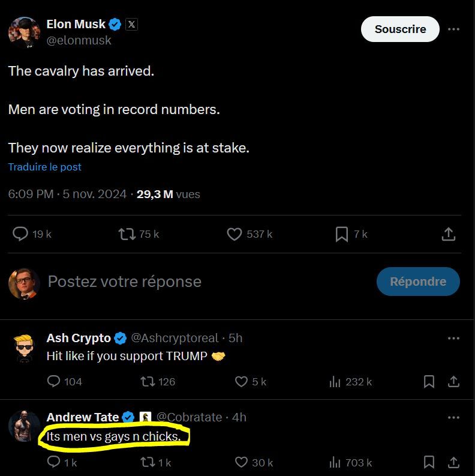The height and width of the screenshot is (476, 475).
Task: Open replies on the main post (19 k)
Action: pos(21,234)
